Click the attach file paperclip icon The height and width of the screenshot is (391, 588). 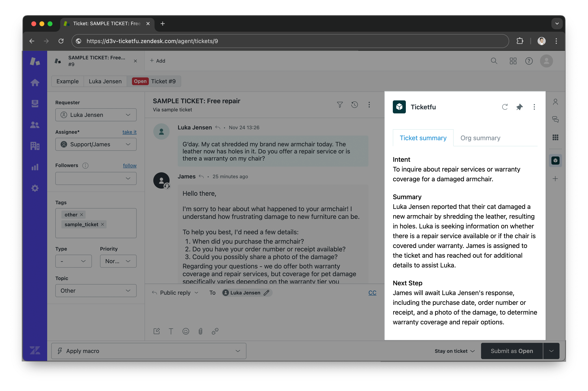[x=200, y=331]
